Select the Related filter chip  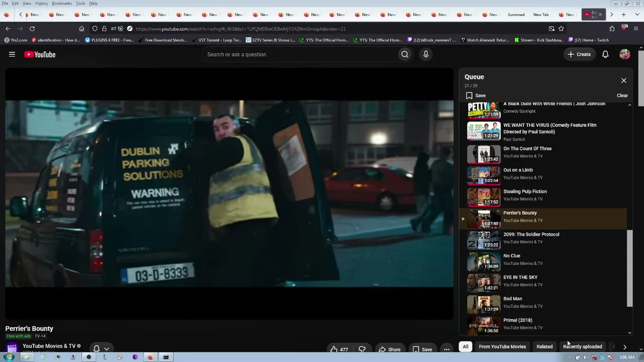tap(544, 346)
